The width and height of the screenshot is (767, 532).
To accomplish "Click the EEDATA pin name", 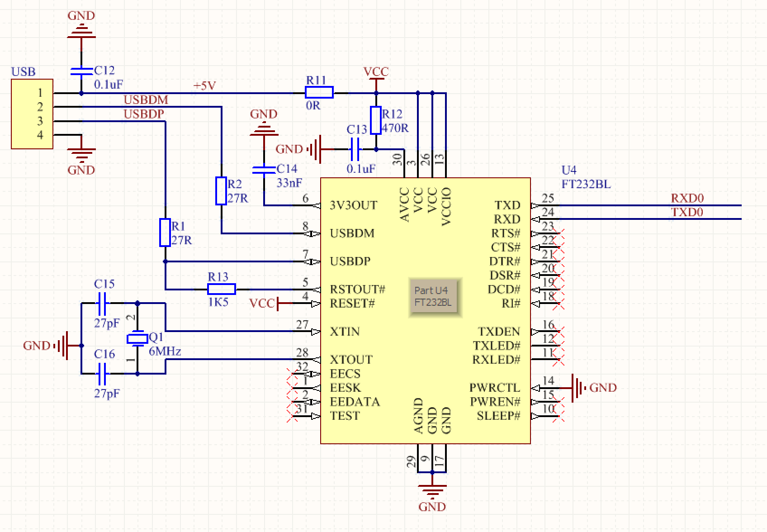I will pyautogui.click(x=355, y=401).
